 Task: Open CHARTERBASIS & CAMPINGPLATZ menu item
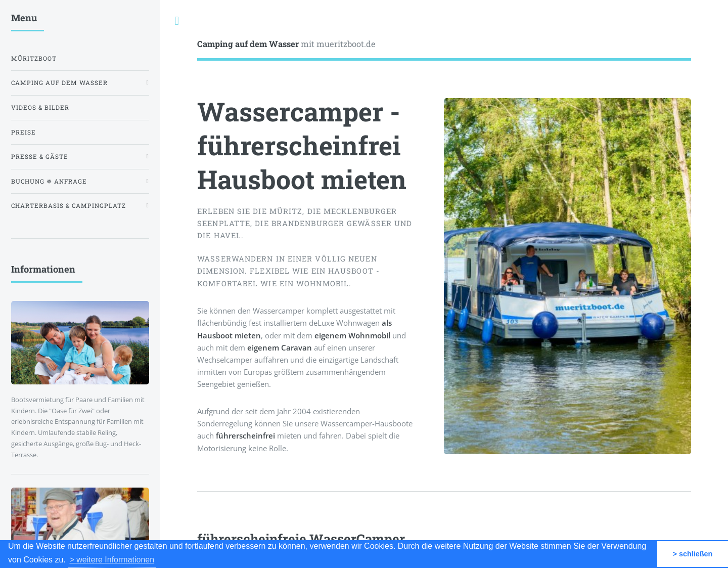click(68, 206)
